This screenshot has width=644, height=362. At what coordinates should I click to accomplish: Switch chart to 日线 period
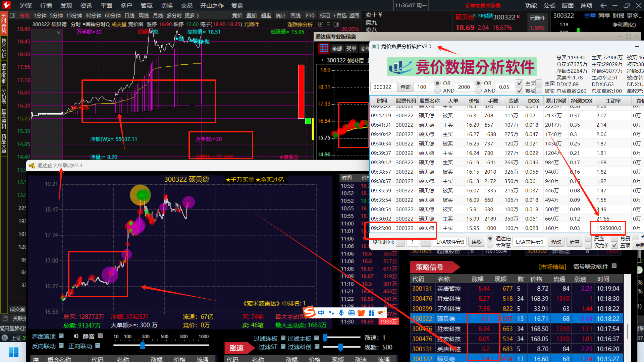[129, 15]
